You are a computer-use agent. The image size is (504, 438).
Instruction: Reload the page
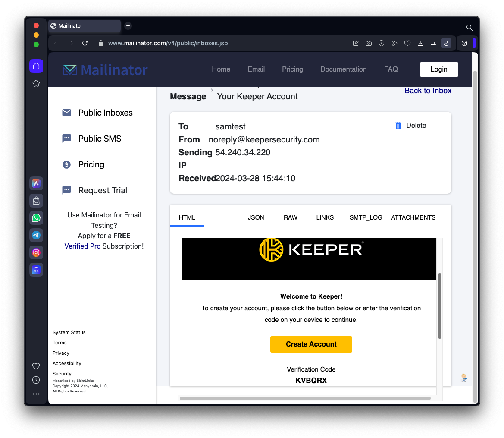(x=85, y=43)
